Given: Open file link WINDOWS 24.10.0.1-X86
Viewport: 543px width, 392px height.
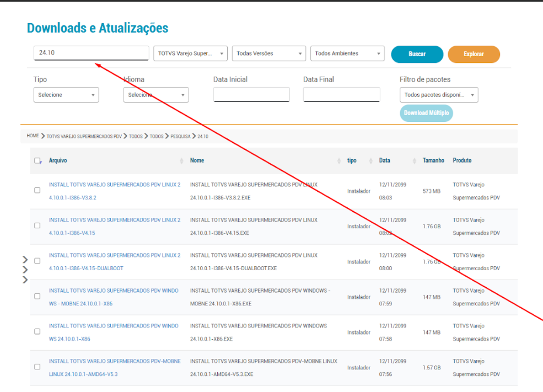Looking at the screenshot, I should (114, 332).
